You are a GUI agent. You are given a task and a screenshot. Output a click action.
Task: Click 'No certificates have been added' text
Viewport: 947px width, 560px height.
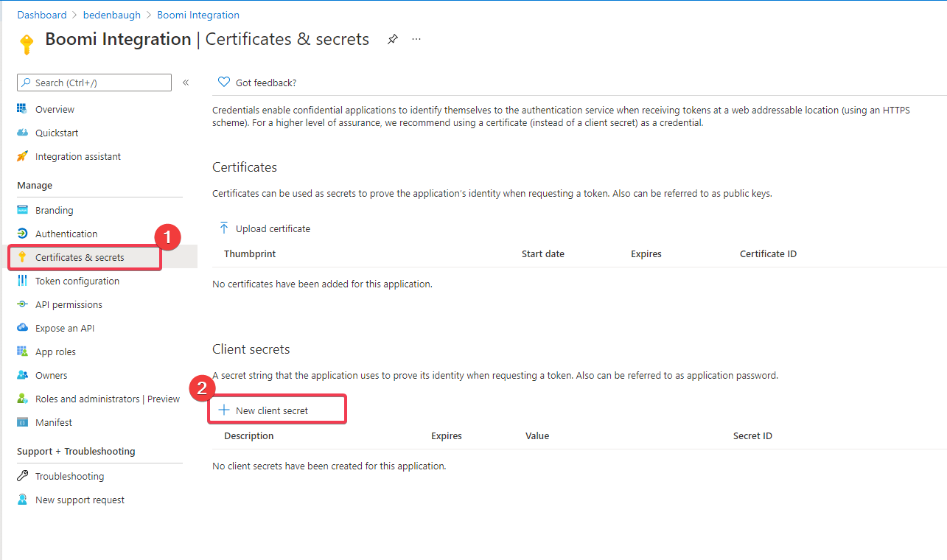coord(322,284)
